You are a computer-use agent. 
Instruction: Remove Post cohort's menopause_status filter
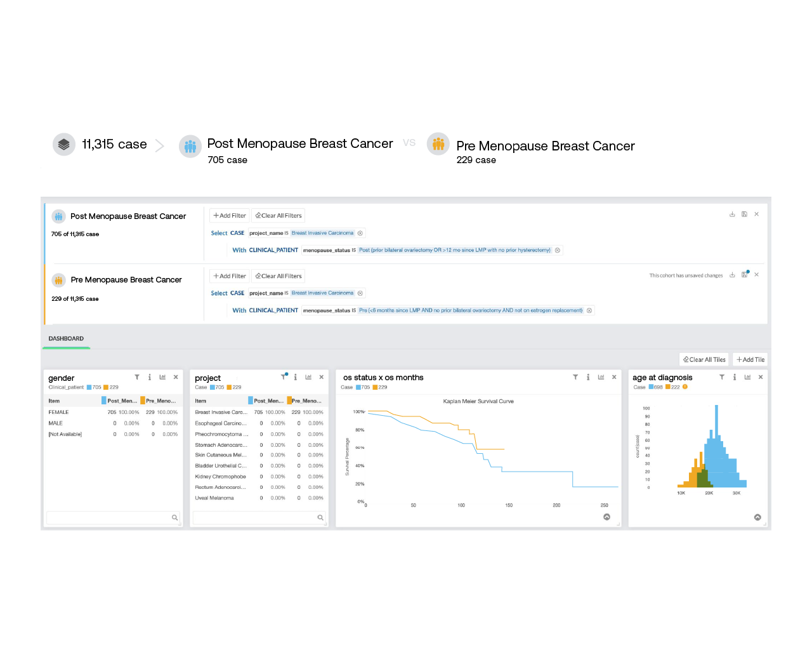[558, 250]
